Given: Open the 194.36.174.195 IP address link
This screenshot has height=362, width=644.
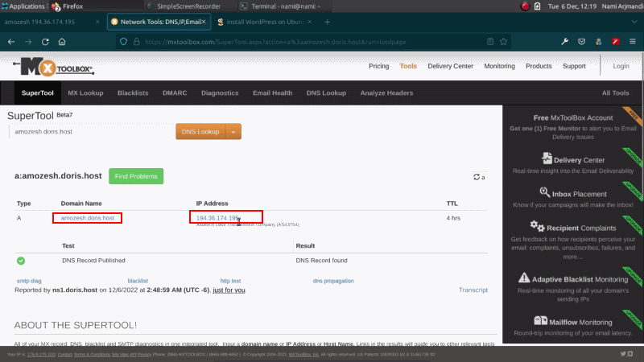Looking at the screenshot, I should click(x=217, y=218).
